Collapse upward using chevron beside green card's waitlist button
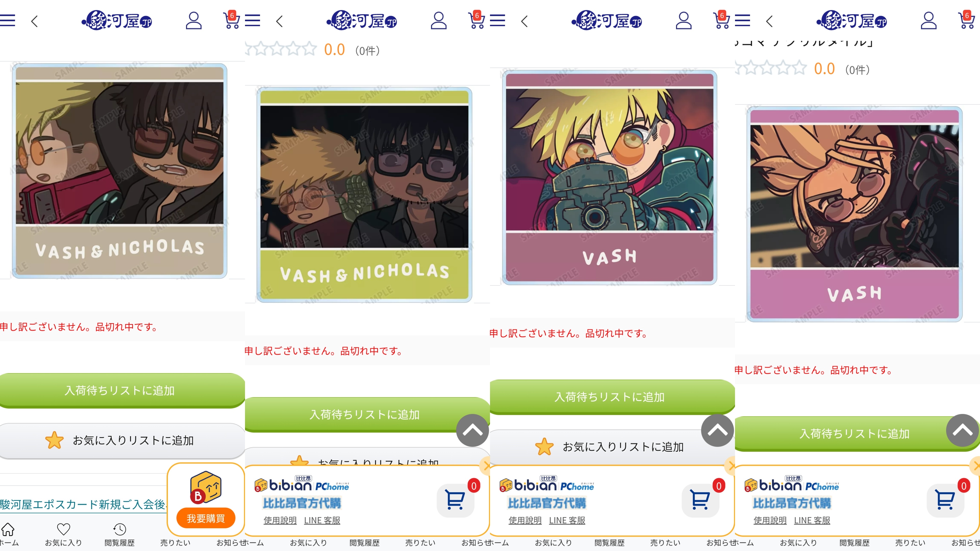The height and width of the screenshot is (551, 980). 472,430
